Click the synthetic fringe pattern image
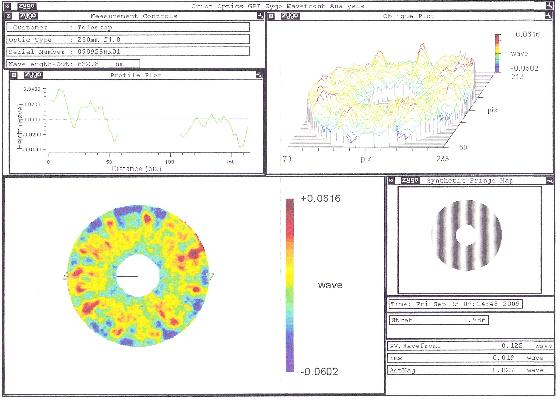This screenshot has height=400, width=560. (467, 235)
